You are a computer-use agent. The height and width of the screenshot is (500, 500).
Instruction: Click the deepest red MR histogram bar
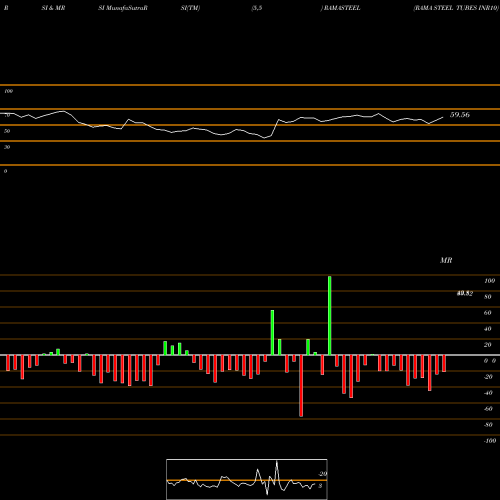tap(301, 386)
